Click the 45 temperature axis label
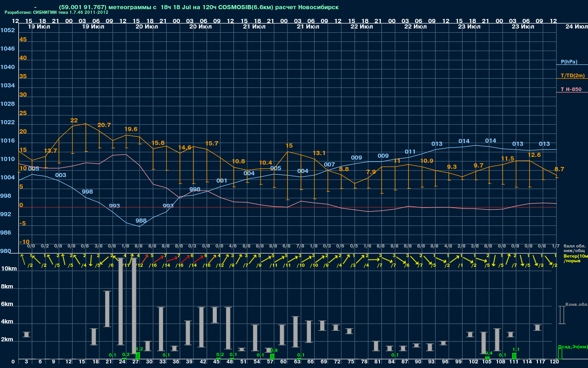This screenshot has width=588, height=368. 23,40
